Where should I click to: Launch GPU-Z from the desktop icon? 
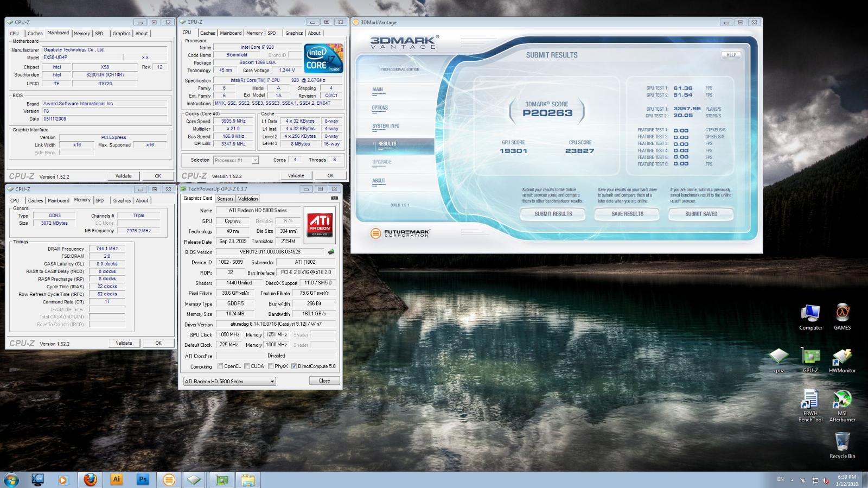810,360
